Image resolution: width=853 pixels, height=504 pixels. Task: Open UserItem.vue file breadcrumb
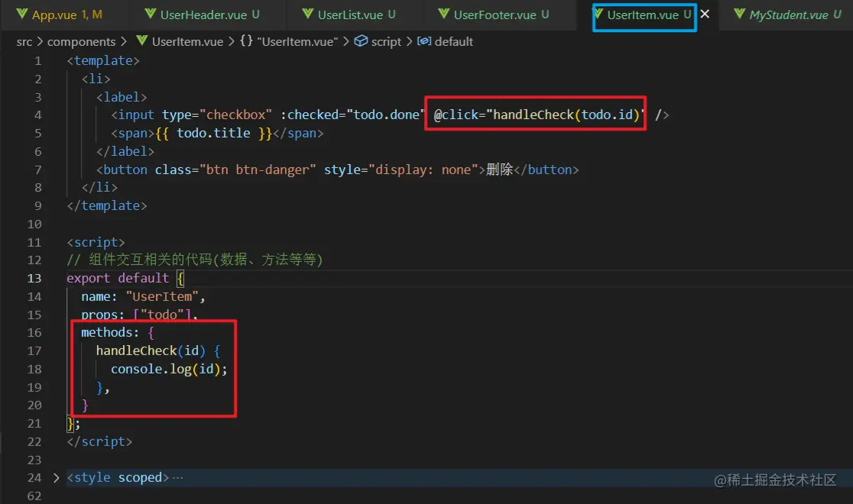(x=188, y=42)
